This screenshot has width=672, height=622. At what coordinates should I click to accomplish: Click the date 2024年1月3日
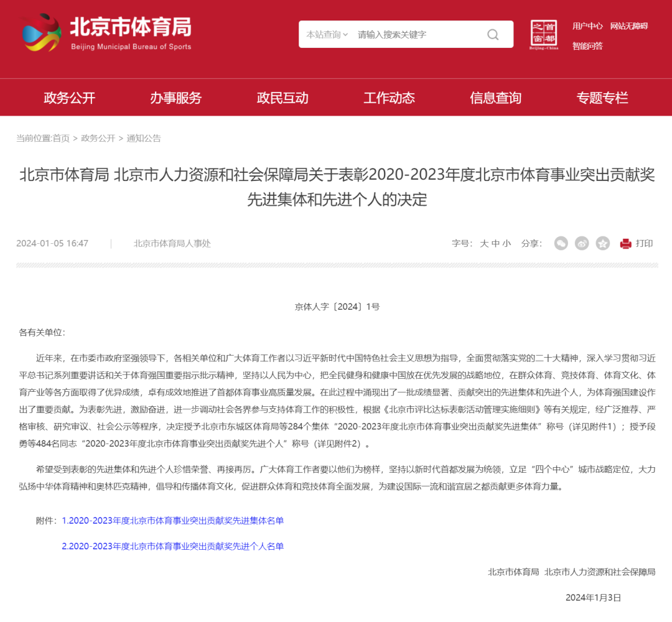click(x=593, y=598)
